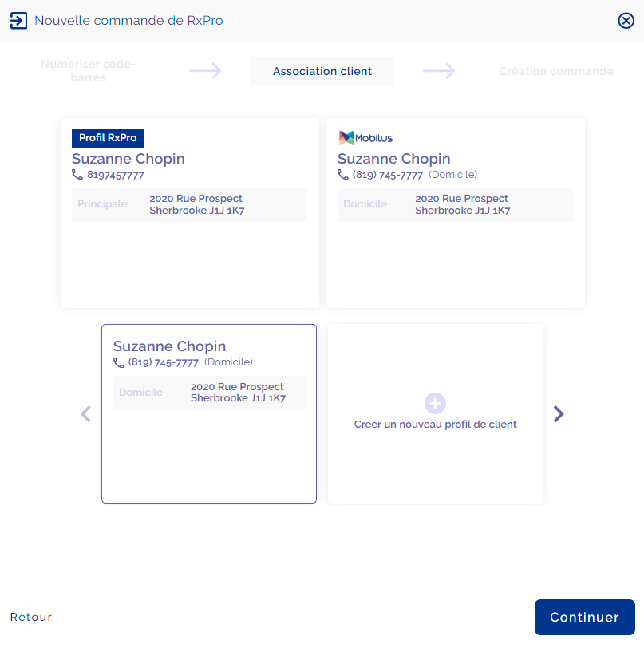
Task: Click the Mobilus logo
Action: pos(365,138)
